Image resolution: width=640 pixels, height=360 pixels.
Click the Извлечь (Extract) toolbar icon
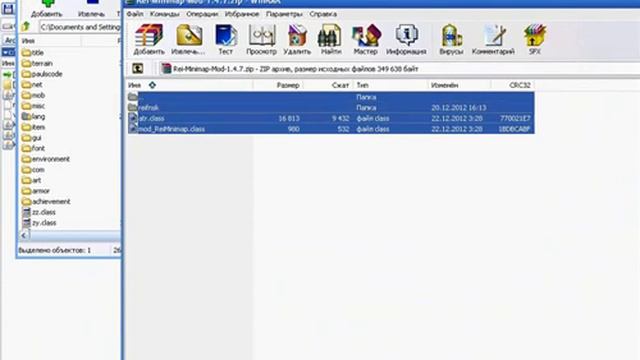pos(189,39)
